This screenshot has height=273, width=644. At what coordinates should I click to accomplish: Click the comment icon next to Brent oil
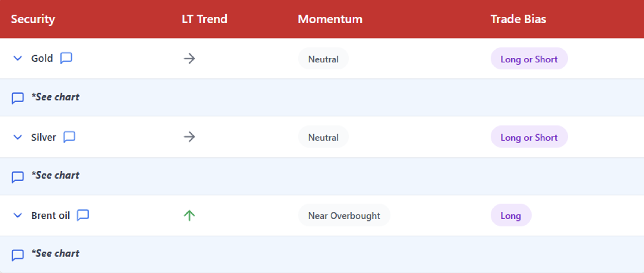pyautogui.click(x=83, y=215)
